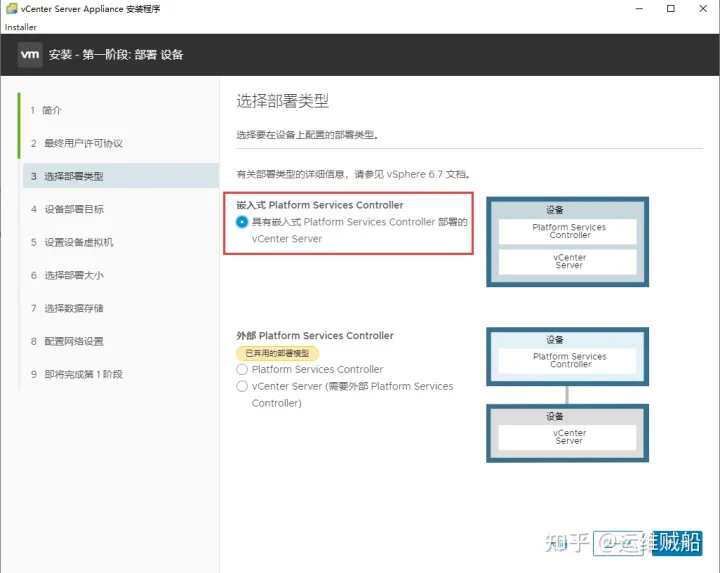
Task: Click the external PSC deployment diagram
Action: tap(568, 394)
